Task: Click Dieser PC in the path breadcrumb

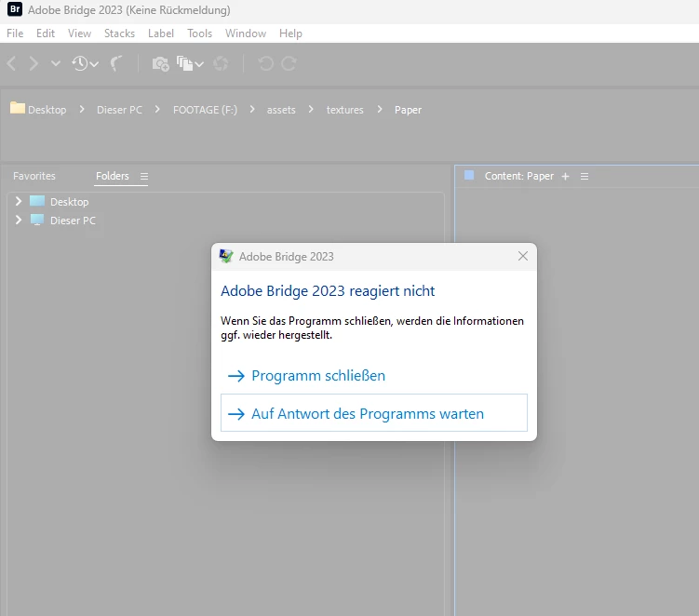Action: pyautogui.click(x=119, y=110)
